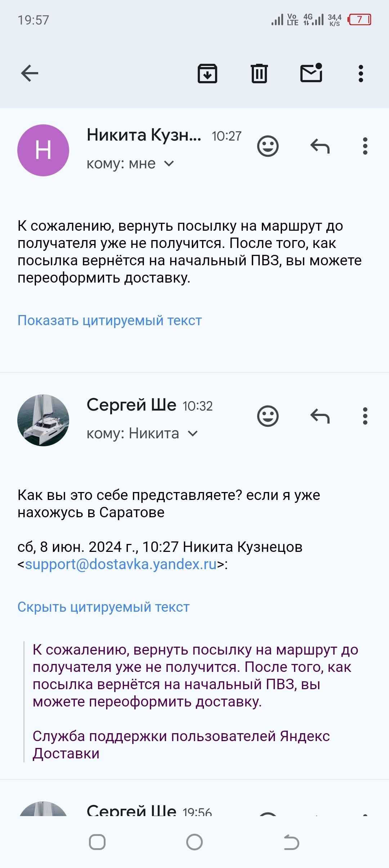Open more options for Никита's message

pyautogui.click(x=365, y=146)
